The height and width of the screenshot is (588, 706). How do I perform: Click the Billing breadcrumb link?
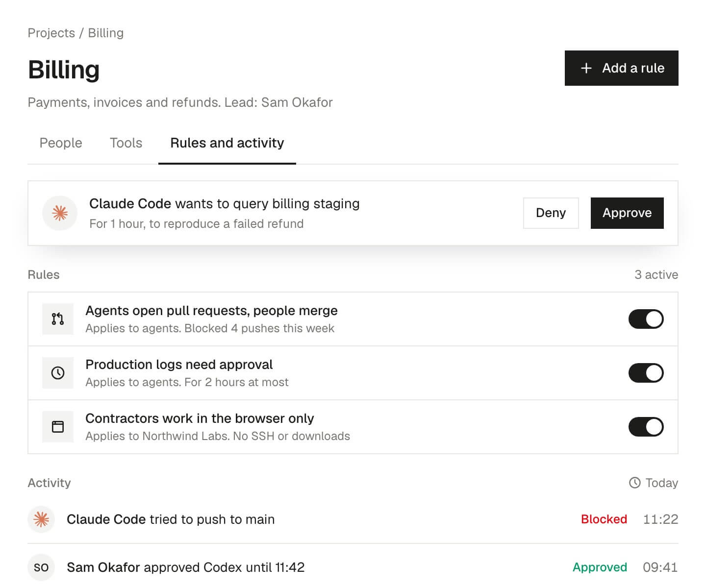point(106,33)
